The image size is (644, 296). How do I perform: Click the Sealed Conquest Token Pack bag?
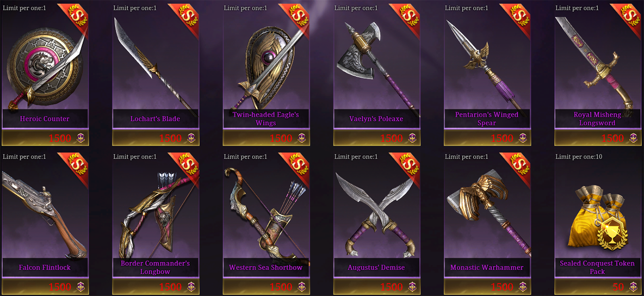[597, 218]
